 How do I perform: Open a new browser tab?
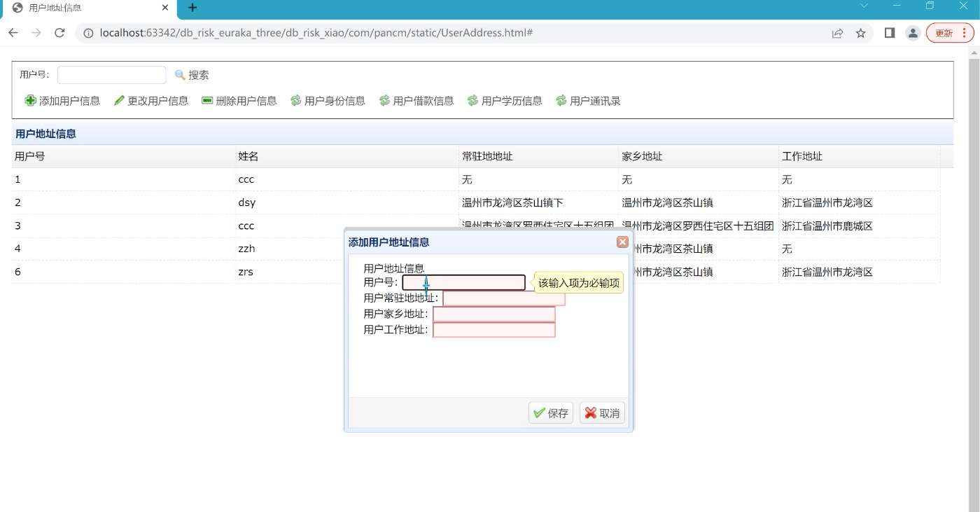click(x=192, y=8)
